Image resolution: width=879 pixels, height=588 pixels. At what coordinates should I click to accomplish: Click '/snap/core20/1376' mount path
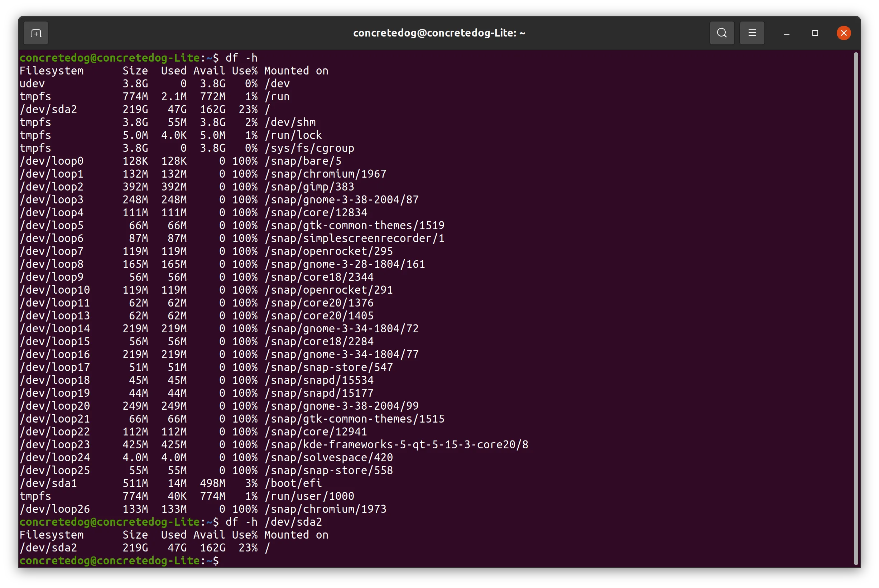(x=319, y=303)
